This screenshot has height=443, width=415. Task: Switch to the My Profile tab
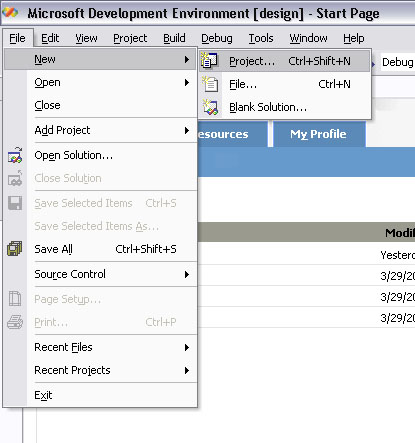click(318, 134)
